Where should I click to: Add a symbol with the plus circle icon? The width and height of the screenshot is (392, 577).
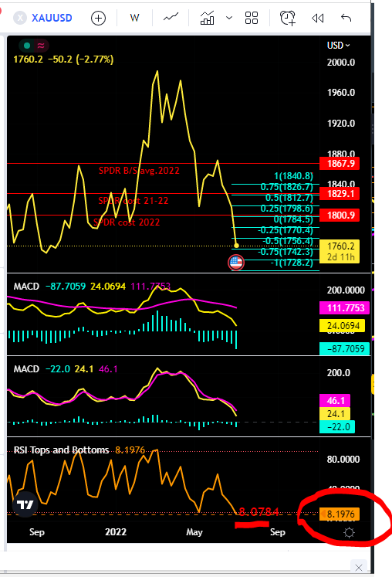click(x=98, y=18)
